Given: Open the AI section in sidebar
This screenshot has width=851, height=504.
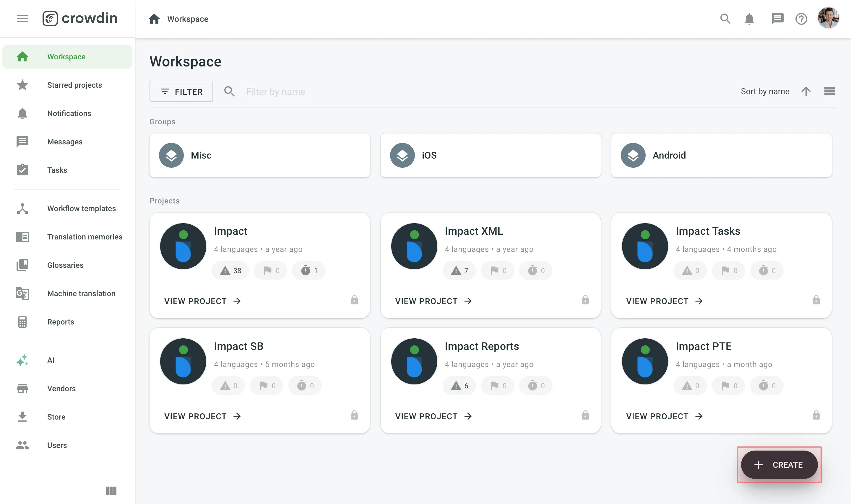Looking at the screenshot, I should point(51,360).
